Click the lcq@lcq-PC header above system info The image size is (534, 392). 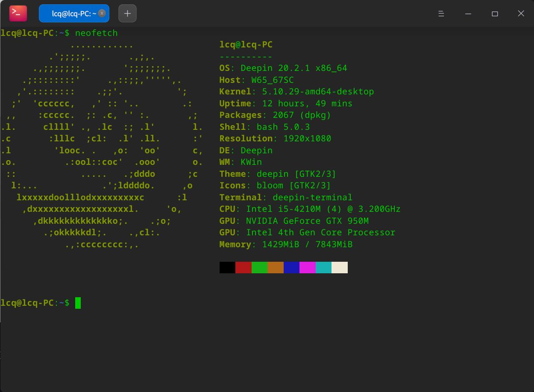click(246, 44)
